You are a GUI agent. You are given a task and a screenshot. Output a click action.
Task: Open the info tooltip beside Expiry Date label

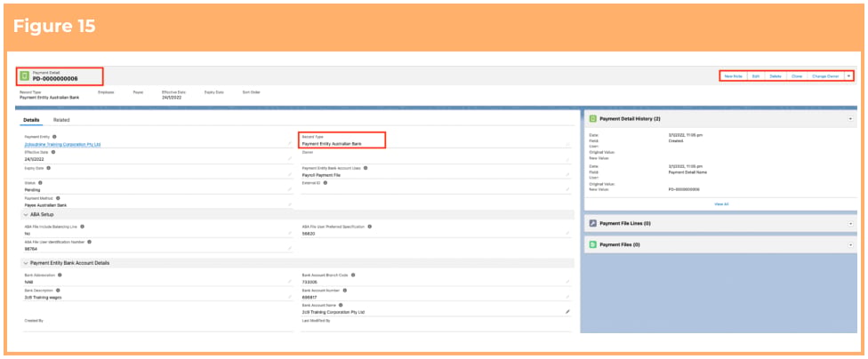[49, 167]
